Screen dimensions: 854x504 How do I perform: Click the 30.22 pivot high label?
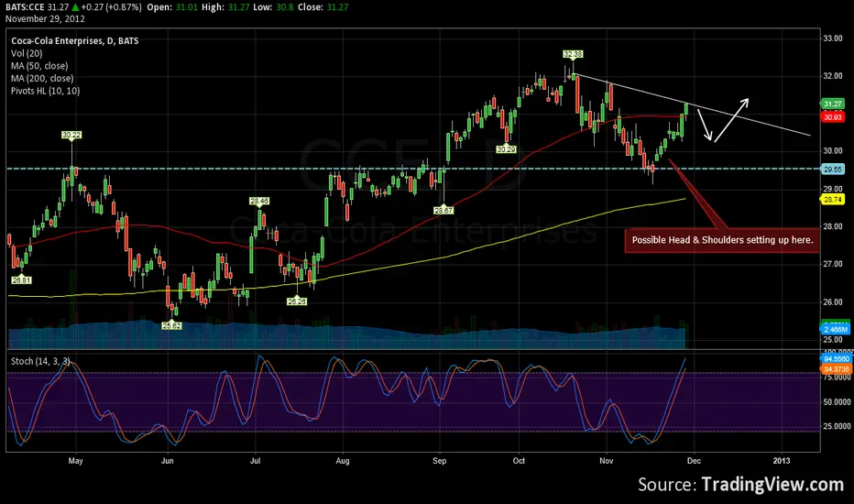point(71,135)
